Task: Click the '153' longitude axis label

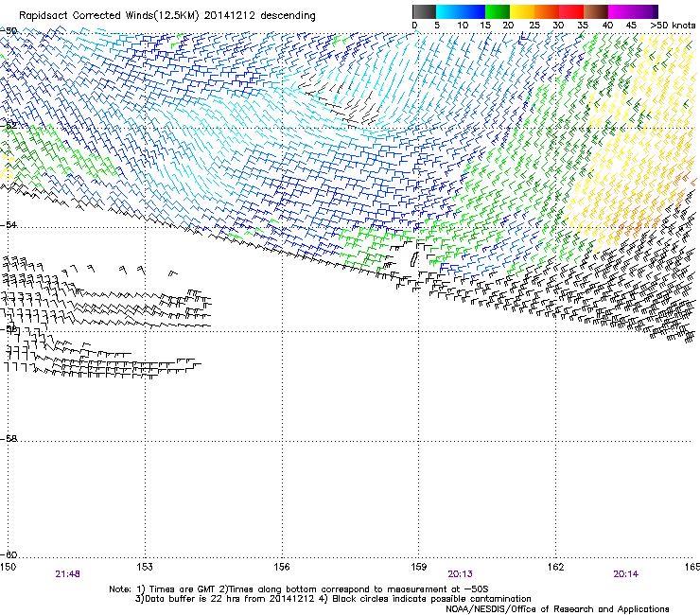Action: [145, 567]
